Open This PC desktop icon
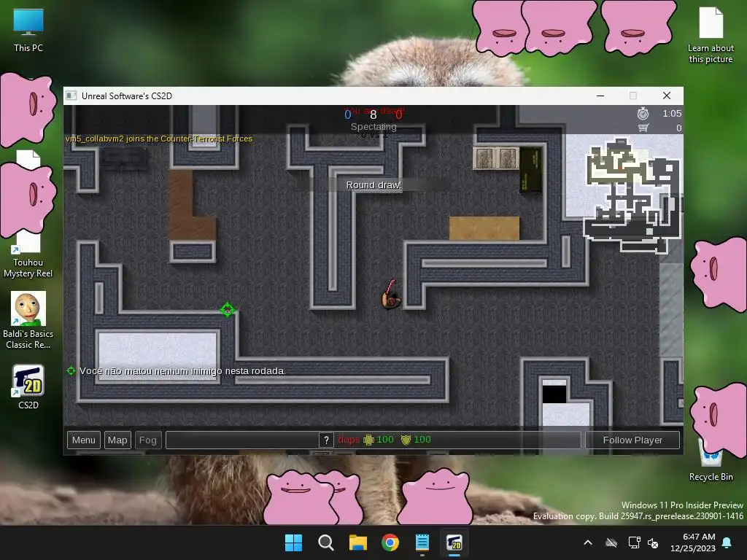This screenshot has width=747, height=560. click(28, 31)
